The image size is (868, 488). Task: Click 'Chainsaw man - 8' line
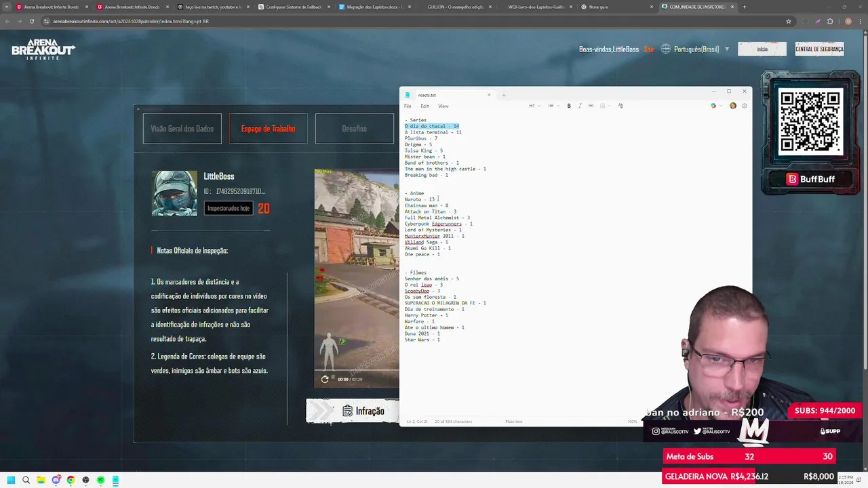[x=427, y=205]
